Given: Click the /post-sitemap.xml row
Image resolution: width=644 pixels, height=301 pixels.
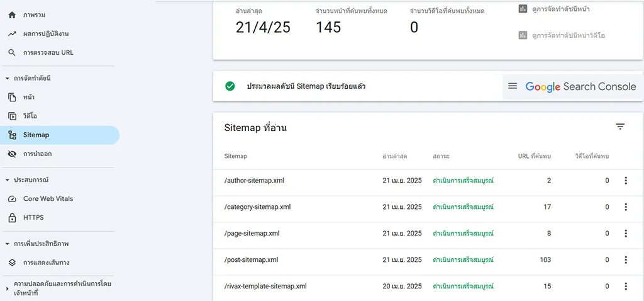Looking at the screenshot, I should (252, 260).
